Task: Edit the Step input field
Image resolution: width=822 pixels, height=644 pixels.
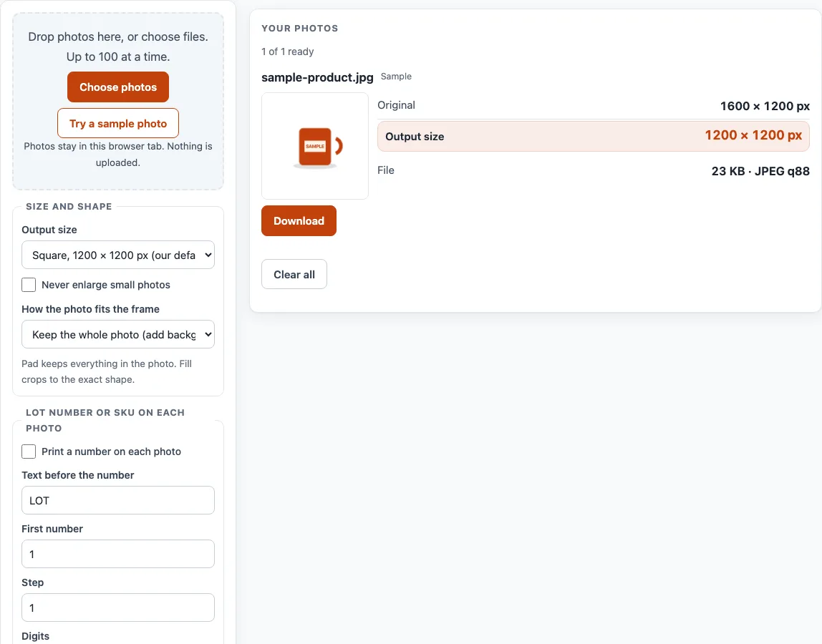Action: (x=118, y=608)
